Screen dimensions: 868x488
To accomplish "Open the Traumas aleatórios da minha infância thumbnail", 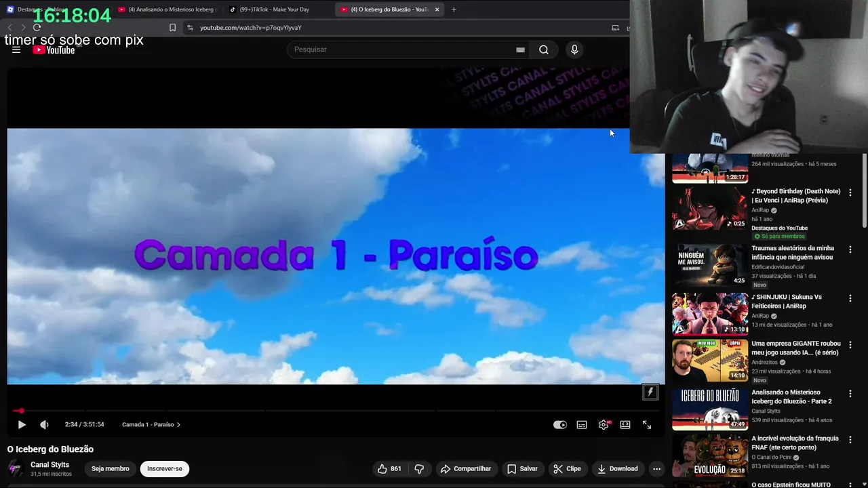I will point(710,265).
